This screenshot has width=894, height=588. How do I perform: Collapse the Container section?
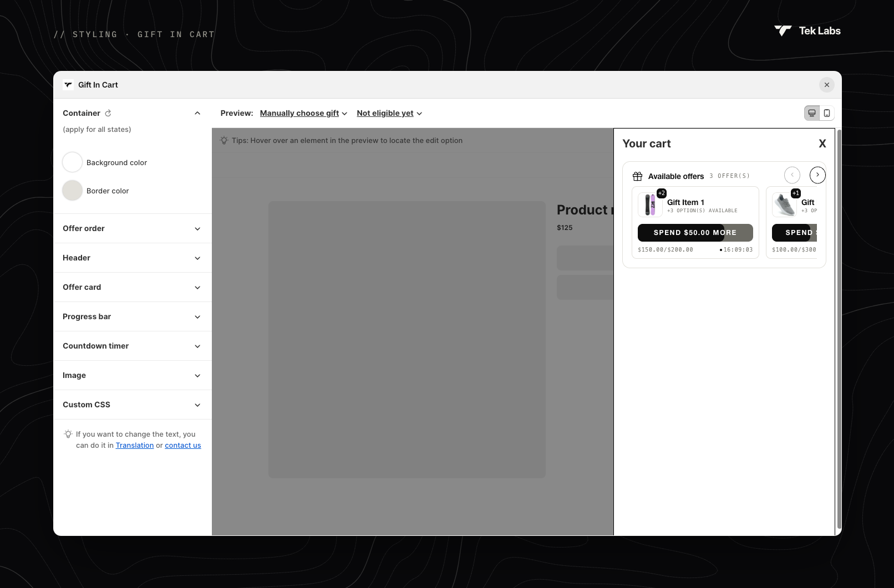click(197, 113)
